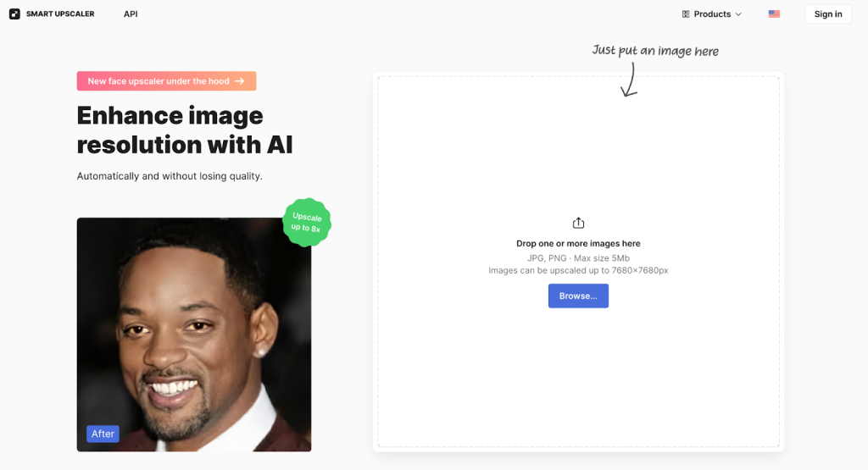Open the API page in the header
The width and height of the screenshot is (868, 470).
click(x=131, y=14)
